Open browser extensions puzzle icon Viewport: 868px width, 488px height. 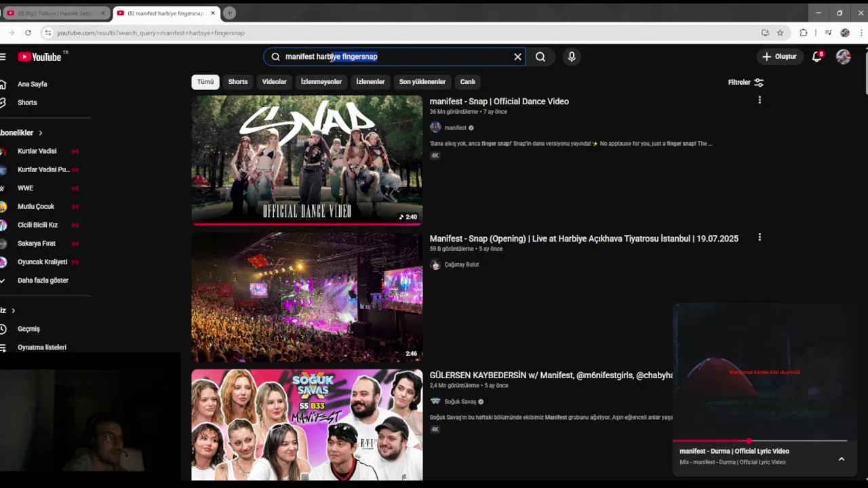click(x=804, y=33)
